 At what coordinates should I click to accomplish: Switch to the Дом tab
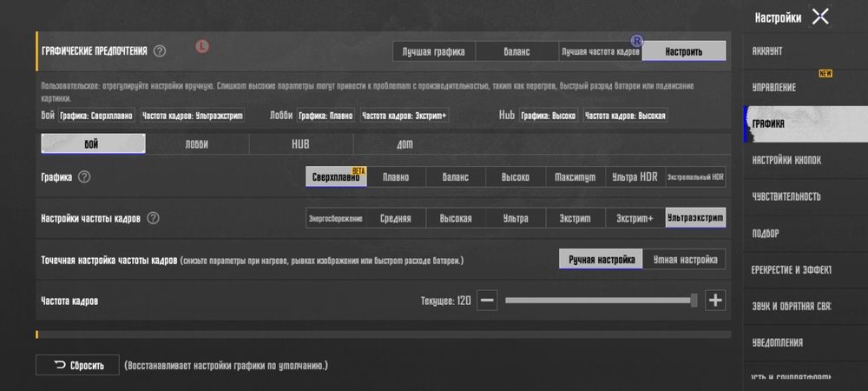[x=404, y=144]
